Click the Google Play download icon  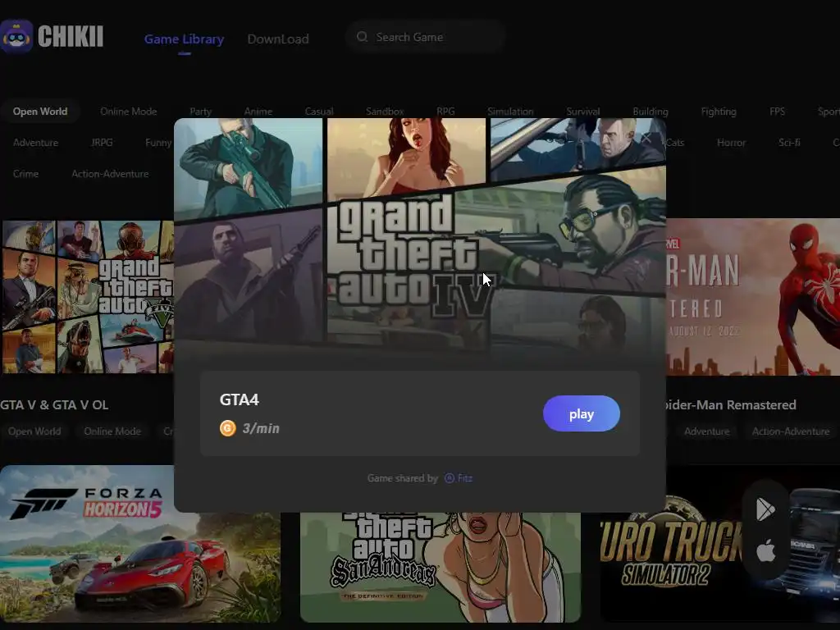tap(765, 509)
